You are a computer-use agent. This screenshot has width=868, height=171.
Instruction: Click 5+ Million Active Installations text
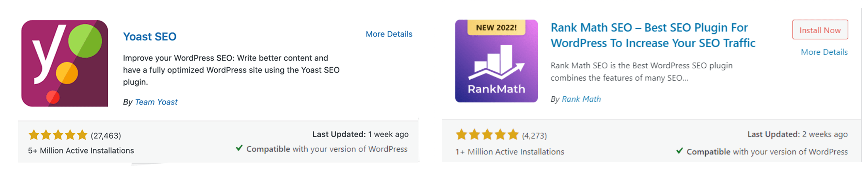81,150
